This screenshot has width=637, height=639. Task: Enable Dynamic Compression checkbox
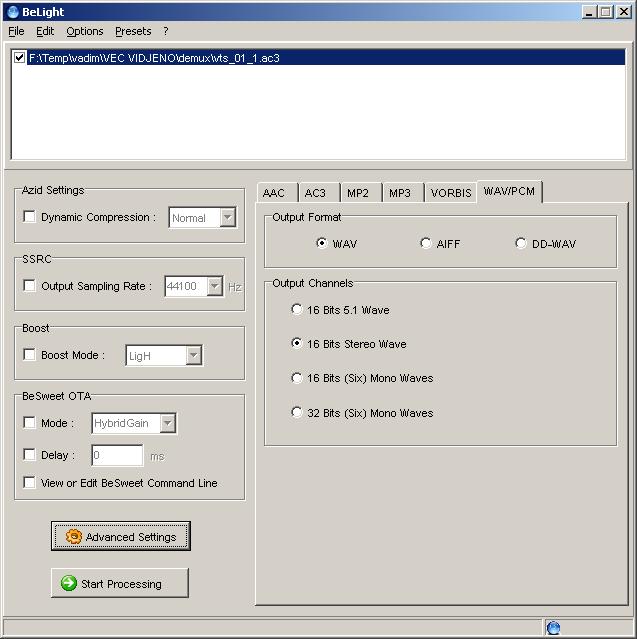point(29,216)
